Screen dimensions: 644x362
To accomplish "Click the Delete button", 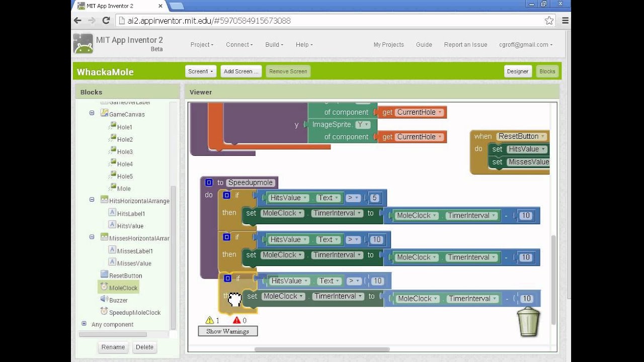I will pos(144,347).
